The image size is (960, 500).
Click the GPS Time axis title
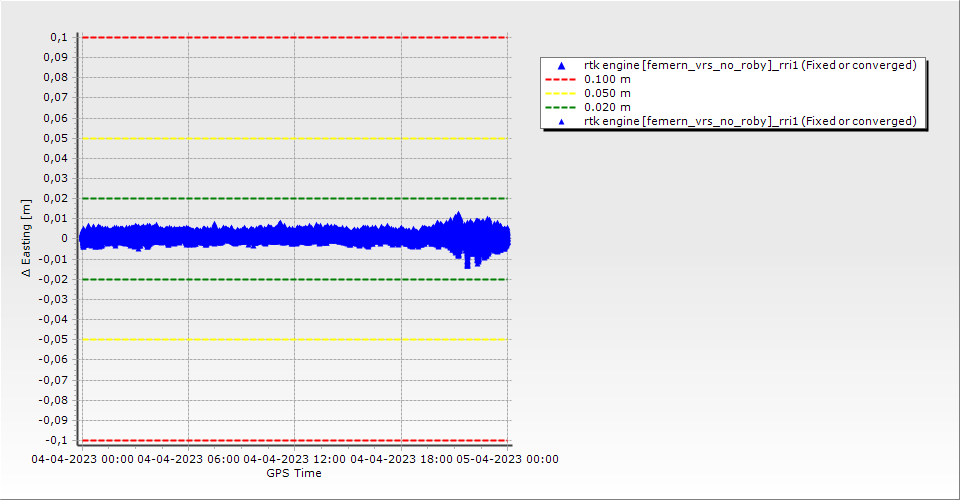pos(294,474)
